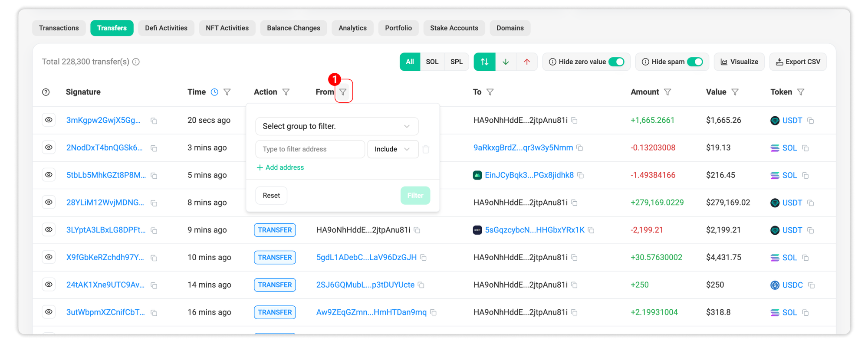Copy the 3mKgpw2GwjX5Gg signature

154,121
